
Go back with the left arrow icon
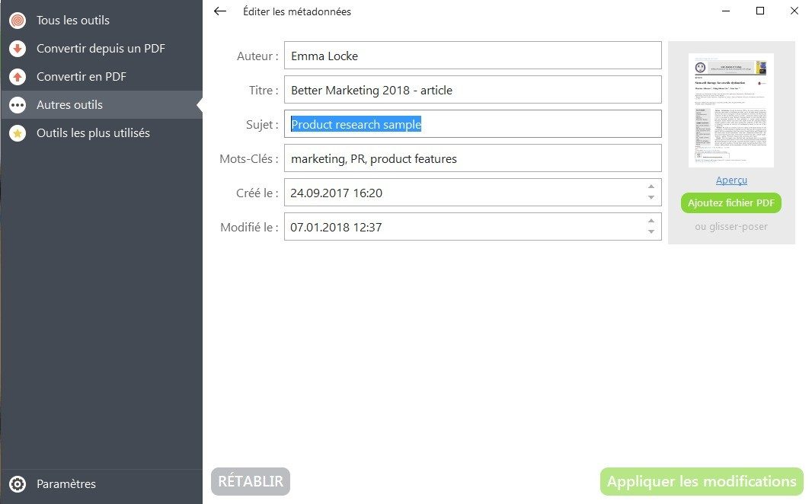tap(220, 11)
